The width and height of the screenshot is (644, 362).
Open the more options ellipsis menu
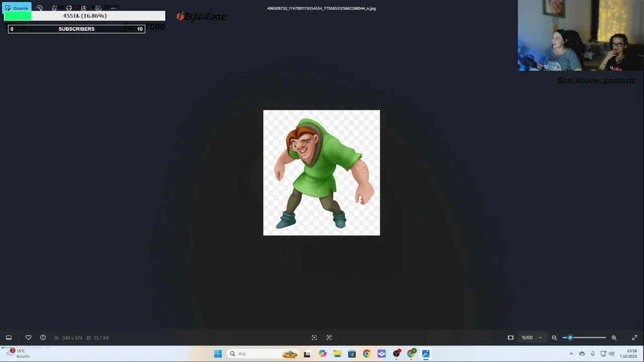pos(113,8)
